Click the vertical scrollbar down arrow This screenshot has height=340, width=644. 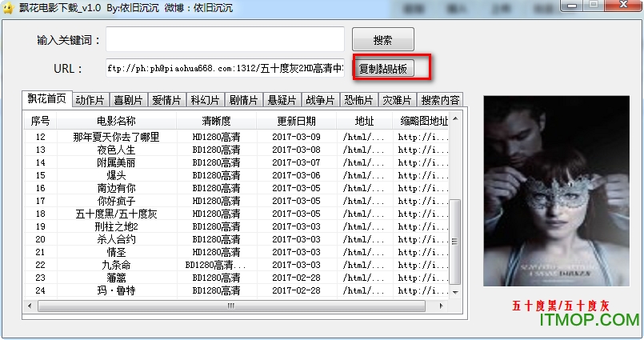(455, 292)
